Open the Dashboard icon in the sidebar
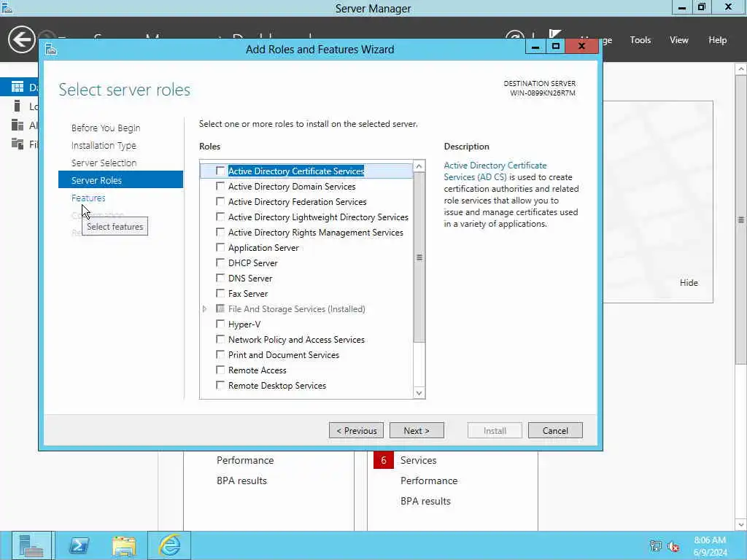747x560 pixels. tap(18, 87)
